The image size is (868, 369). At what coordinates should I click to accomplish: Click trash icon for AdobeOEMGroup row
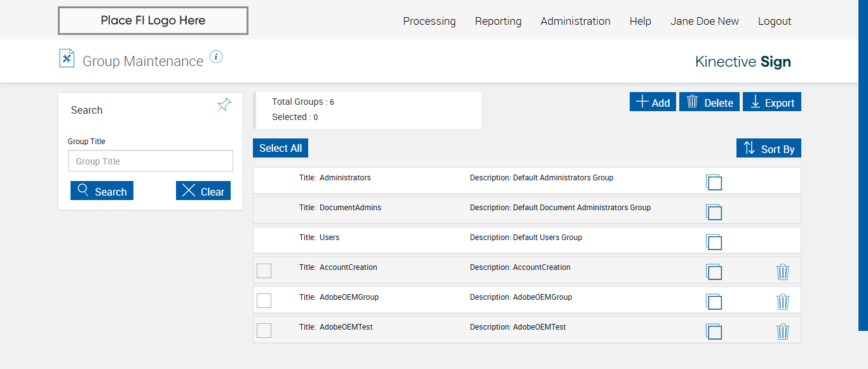[783, 302]
